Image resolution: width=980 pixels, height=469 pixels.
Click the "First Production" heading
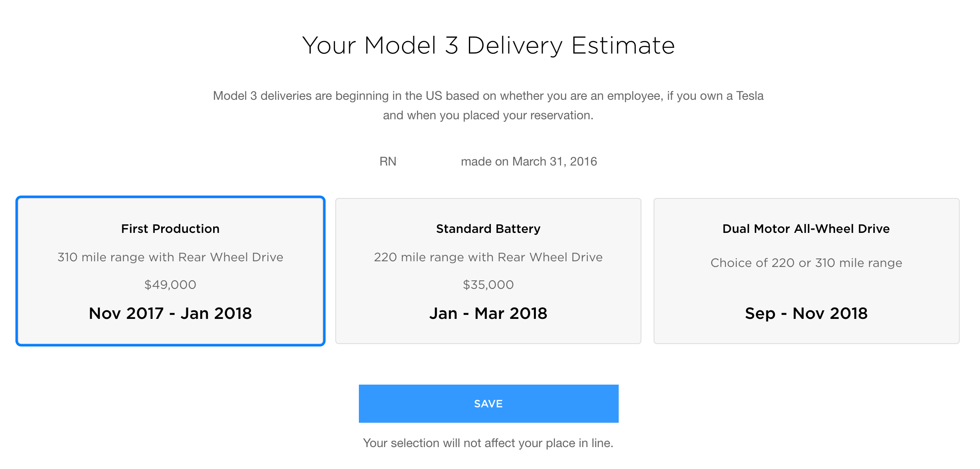click(x=170, y=229)
